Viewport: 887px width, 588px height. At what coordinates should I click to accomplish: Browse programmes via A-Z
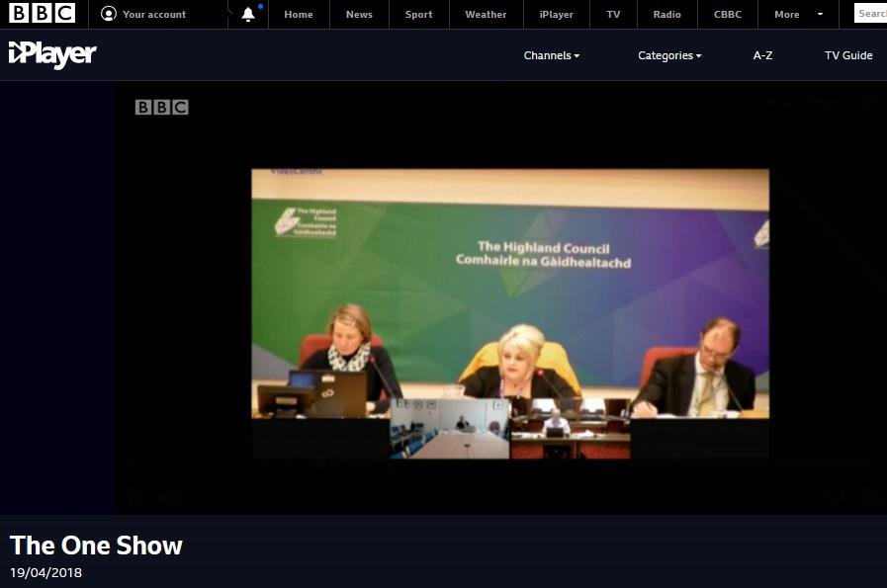tap(762, 55)
